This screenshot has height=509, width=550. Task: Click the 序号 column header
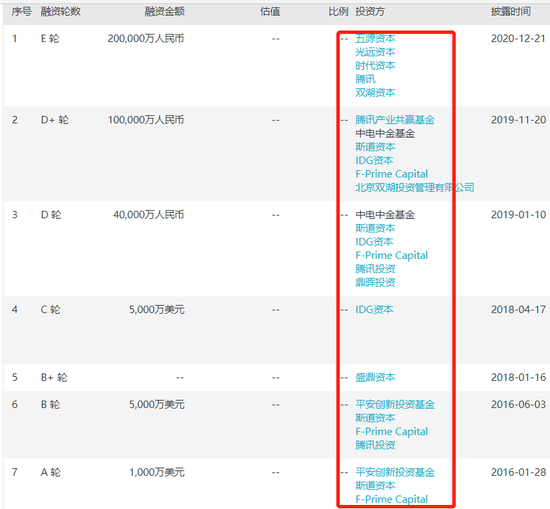click(x=21, y=12)
